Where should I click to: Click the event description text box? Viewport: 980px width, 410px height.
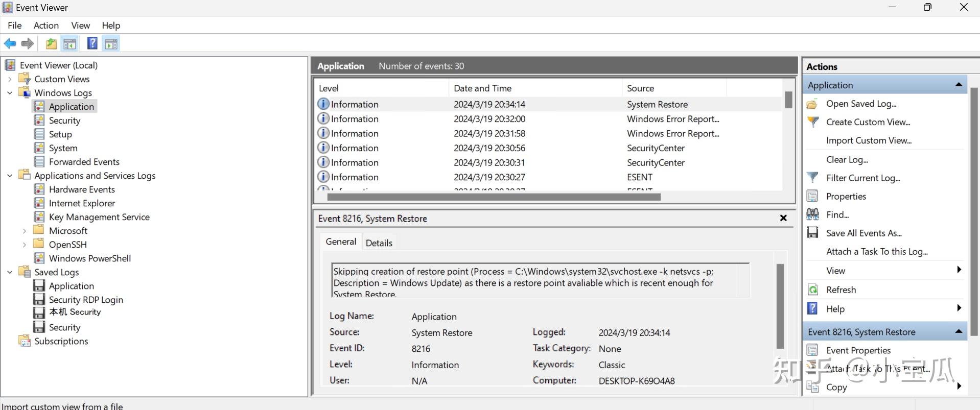tap(540, 280)
